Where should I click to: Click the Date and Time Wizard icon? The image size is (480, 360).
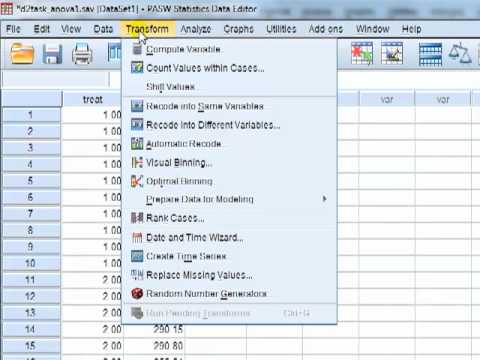pyautogui.click(x=137, y=237)
